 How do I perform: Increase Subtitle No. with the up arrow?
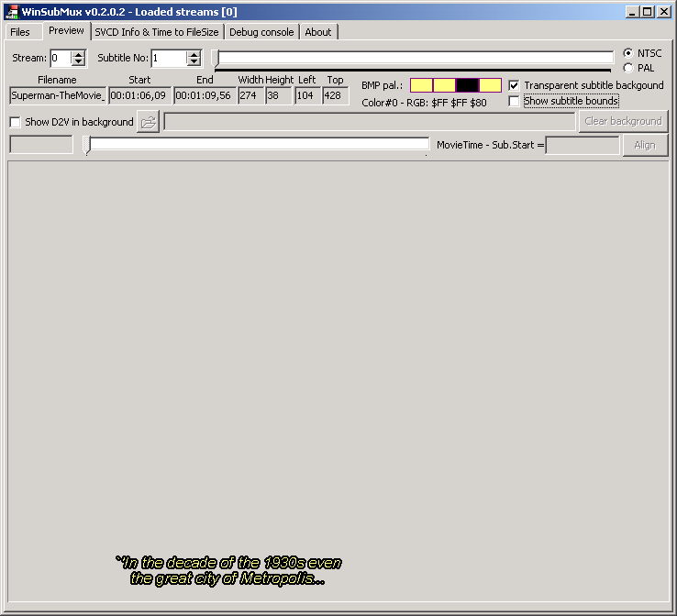click(194, 54)
